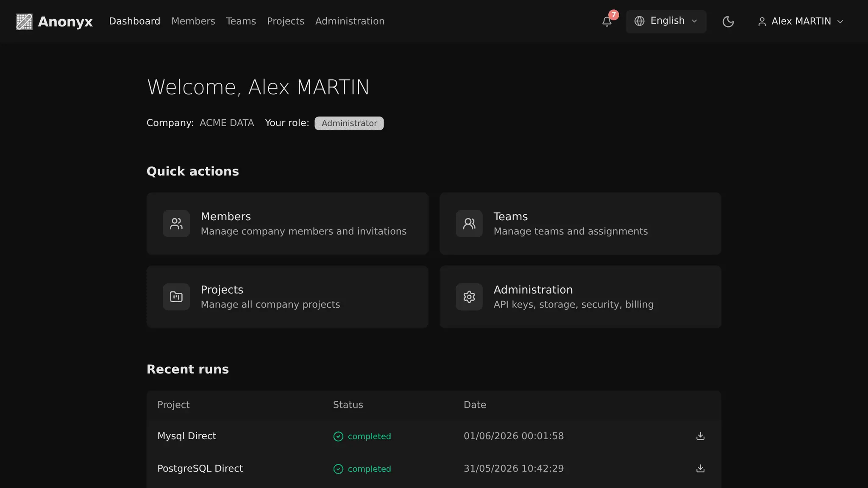Click the Quick actions heading
Viewport: 868px width, 488px height.
point(193,171)
